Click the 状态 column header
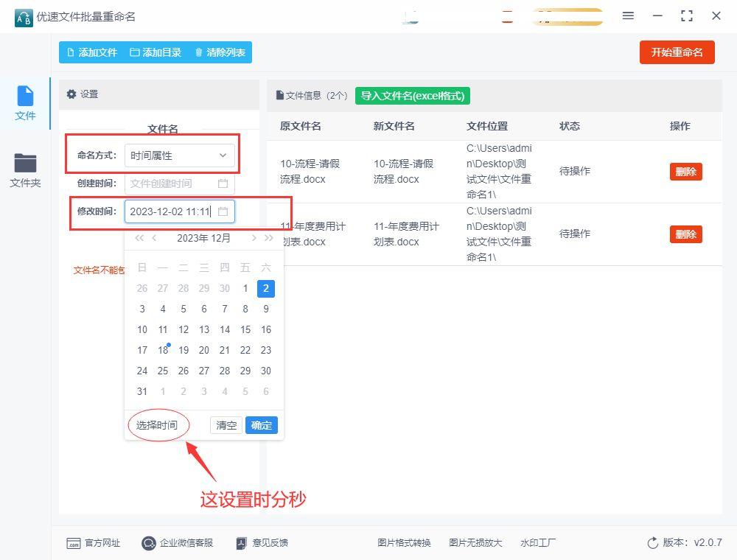 click(x=570, y=126)
